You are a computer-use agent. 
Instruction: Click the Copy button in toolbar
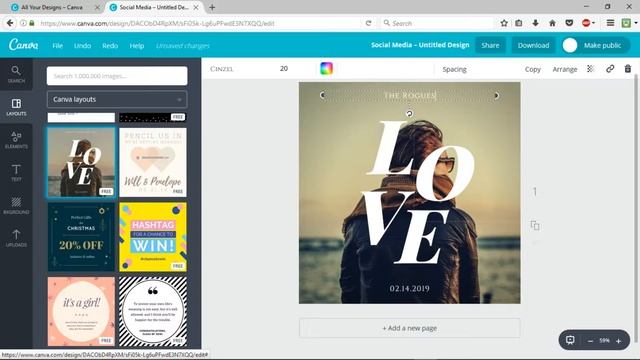tap(533, 69)
